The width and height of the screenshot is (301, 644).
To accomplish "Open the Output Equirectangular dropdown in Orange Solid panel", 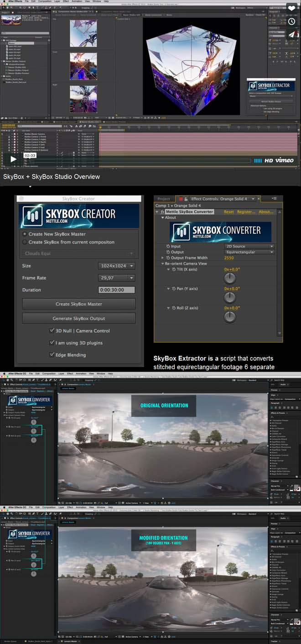I will pyautogui.click(x=249, y=252).
